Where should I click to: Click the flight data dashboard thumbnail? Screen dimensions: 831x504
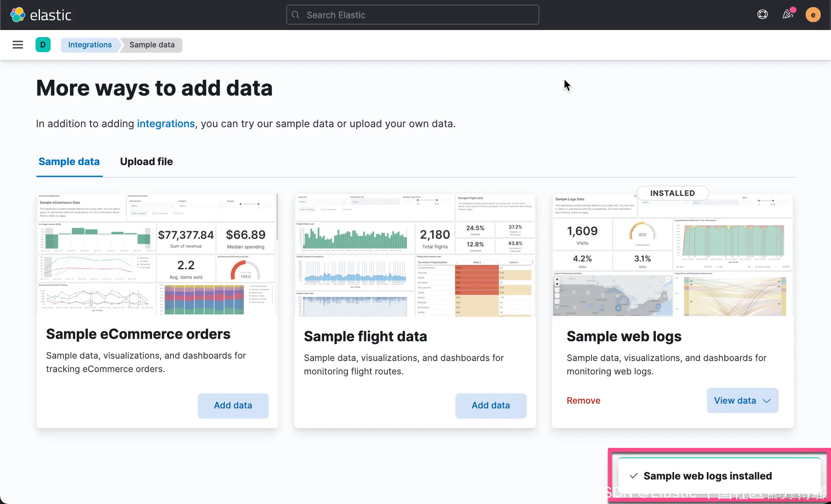[415, 255]
